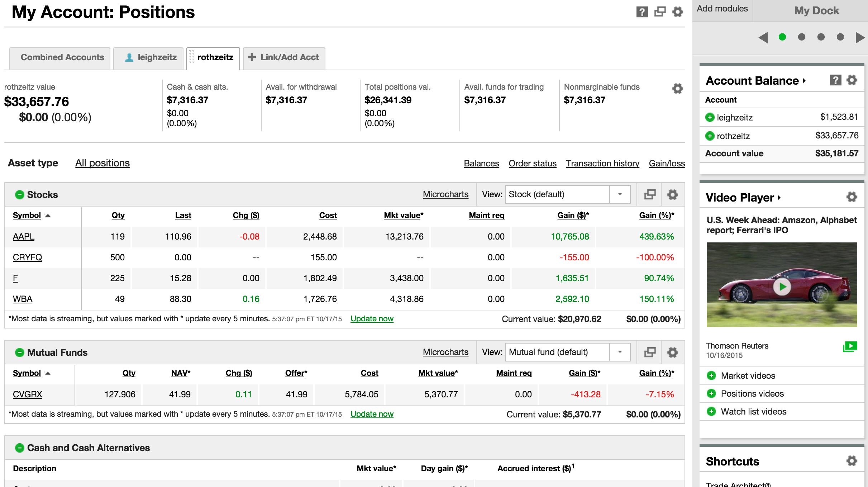Open the Link/Add Acct tab
This screenshot has height=487, width=868.
(x=284, y=57)
